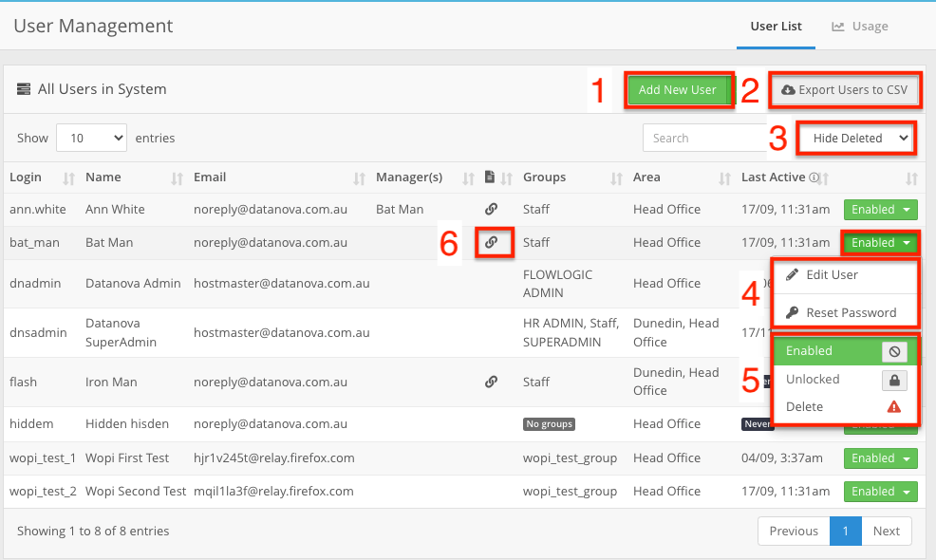Open Enabled dropdown for ann.white
The width and height of the screenshot is (936, 560).
[881, 210]
